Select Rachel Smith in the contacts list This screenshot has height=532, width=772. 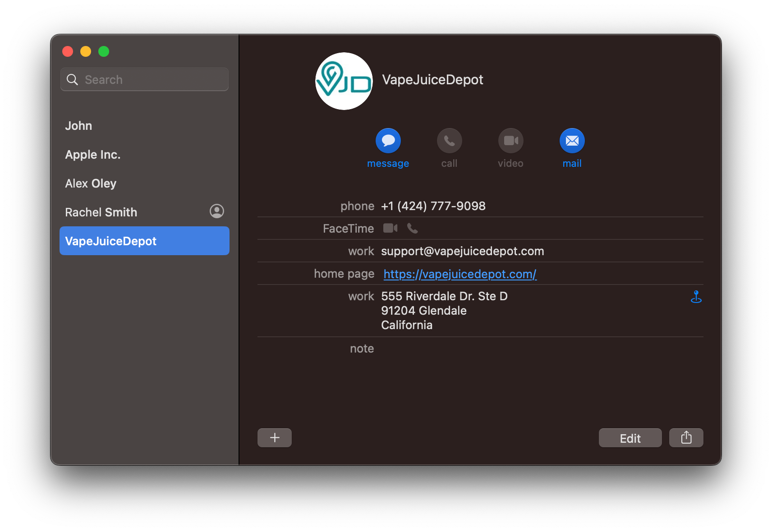[x=144, y=212]
